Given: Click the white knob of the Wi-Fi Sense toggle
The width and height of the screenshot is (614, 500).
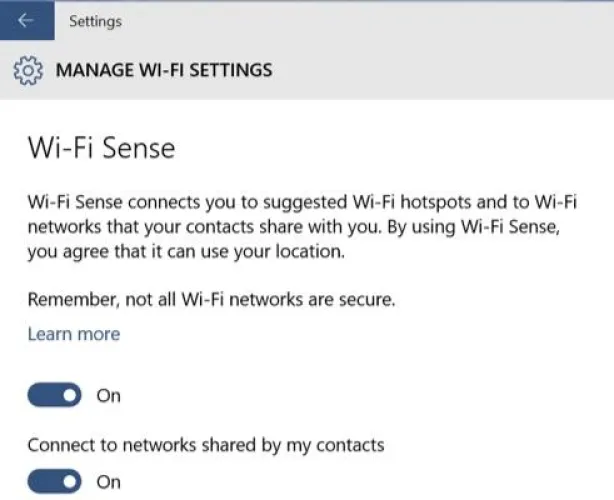Looking at the screenshot, I should pyautogui.click(x=70, y=396).
